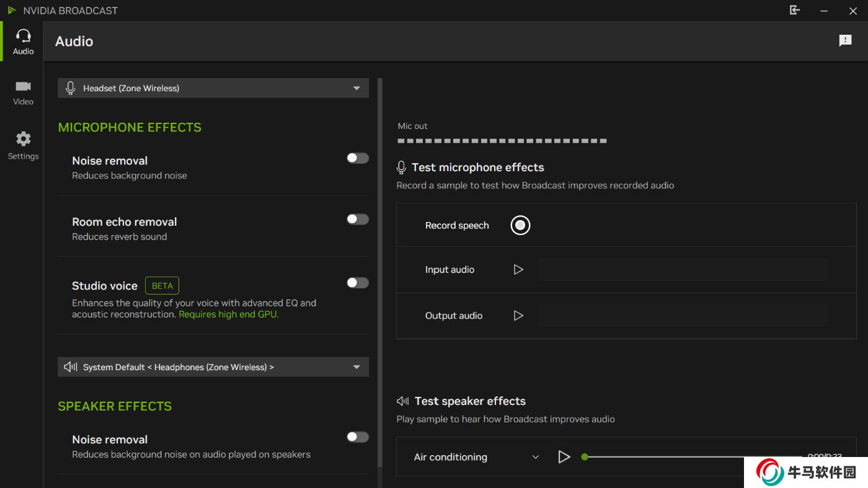868x488 pixels.
Task: Play the Air conditioning speaker sample
Action: (x=564, y=457)
